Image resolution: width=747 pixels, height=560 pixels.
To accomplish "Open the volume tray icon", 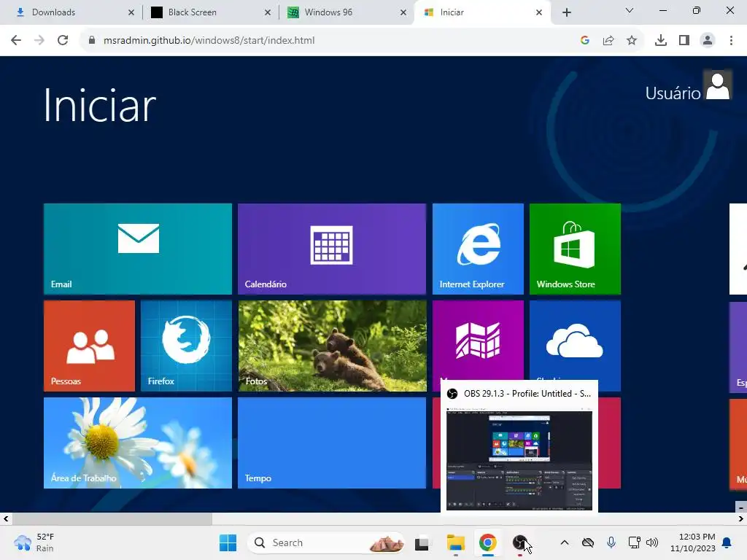I will pyautogui.click(x=651, y=542).
